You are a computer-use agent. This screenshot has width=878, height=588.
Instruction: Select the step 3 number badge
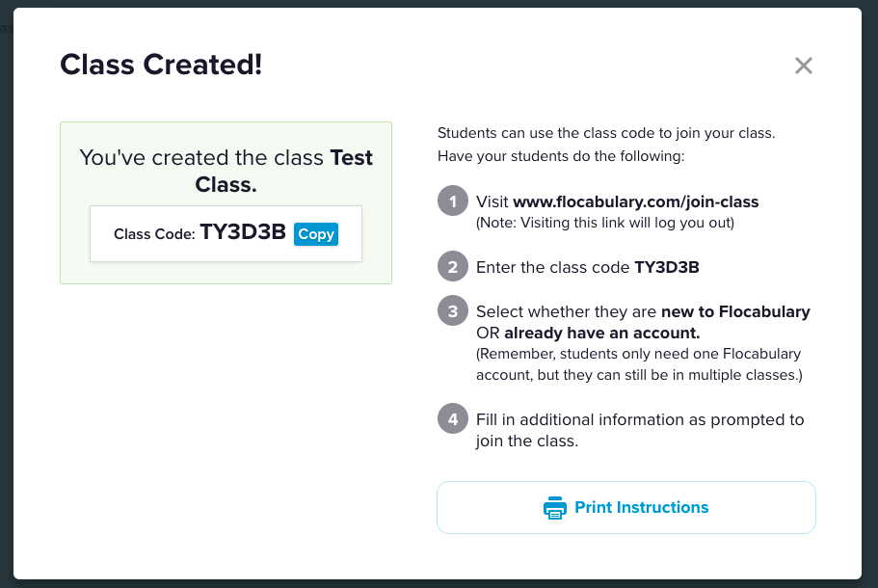(451, 311)
